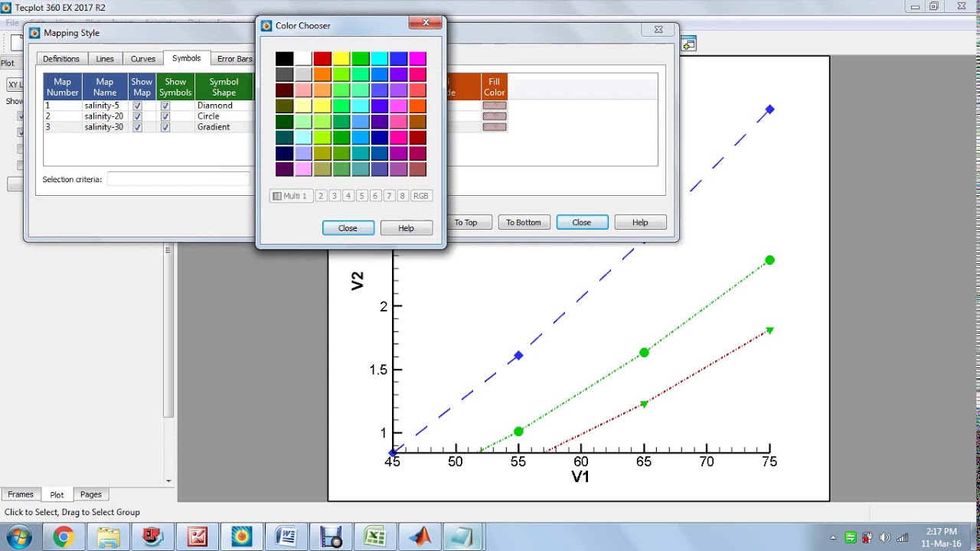Uncheck Show Map for salinity-20

tap(137, 116)
